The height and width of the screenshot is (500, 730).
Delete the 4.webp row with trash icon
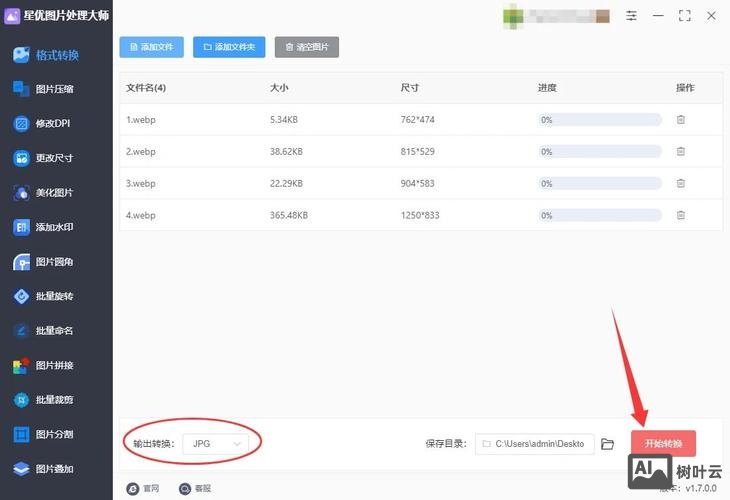(x=681, y=215)
